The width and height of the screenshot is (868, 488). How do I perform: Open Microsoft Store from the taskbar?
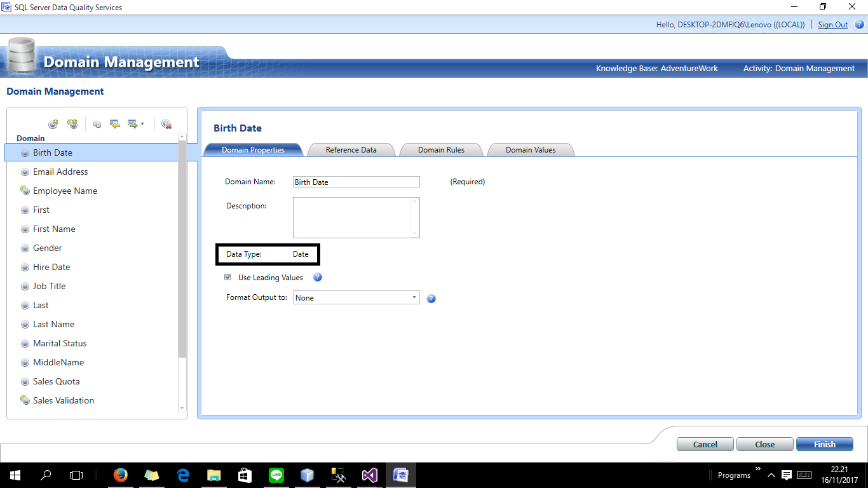coord(245,475)
